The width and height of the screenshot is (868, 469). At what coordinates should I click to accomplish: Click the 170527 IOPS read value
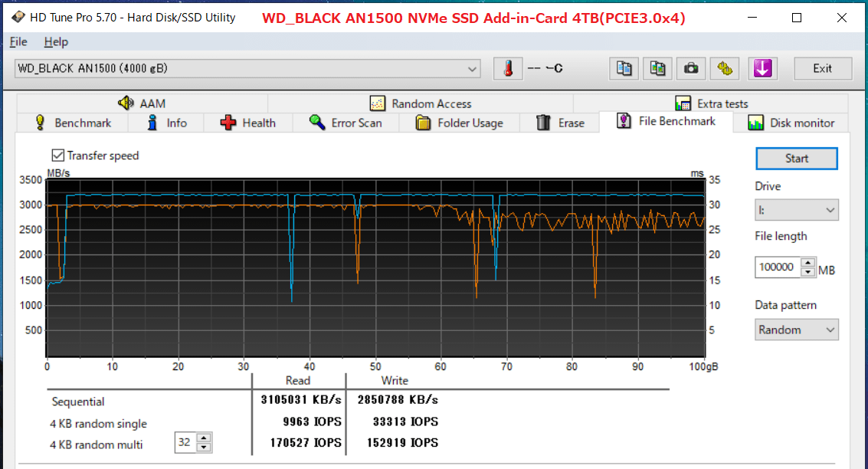pos(306,443)
